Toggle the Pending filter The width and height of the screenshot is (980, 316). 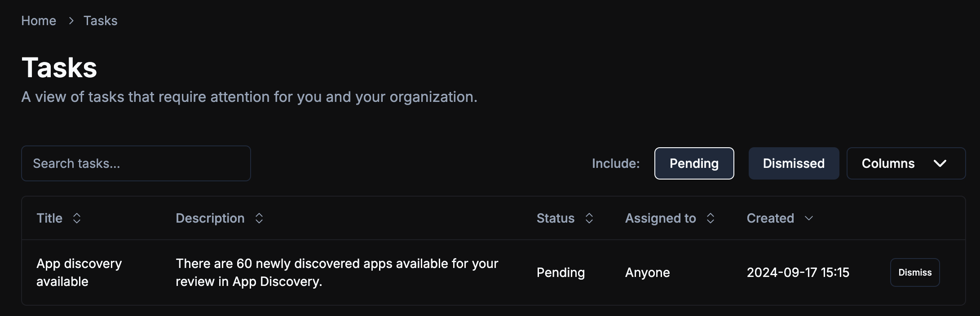[x=694, y=163]
